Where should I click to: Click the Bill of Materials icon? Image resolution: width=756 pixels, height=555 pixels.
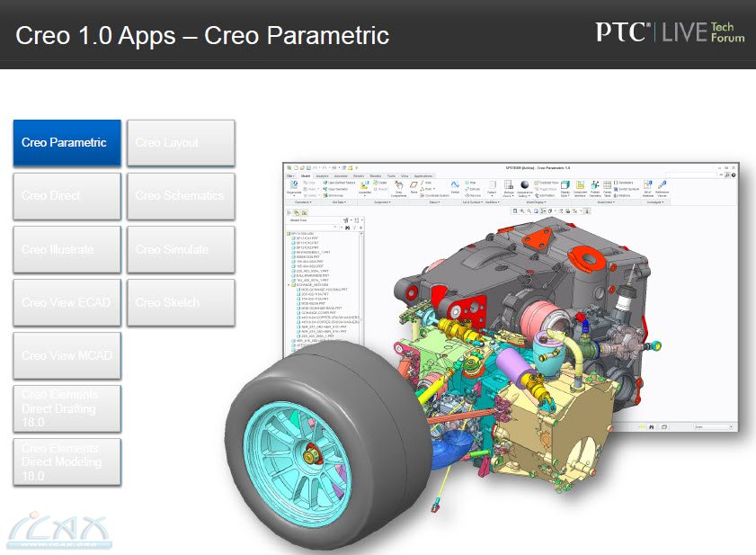point(647,184)
